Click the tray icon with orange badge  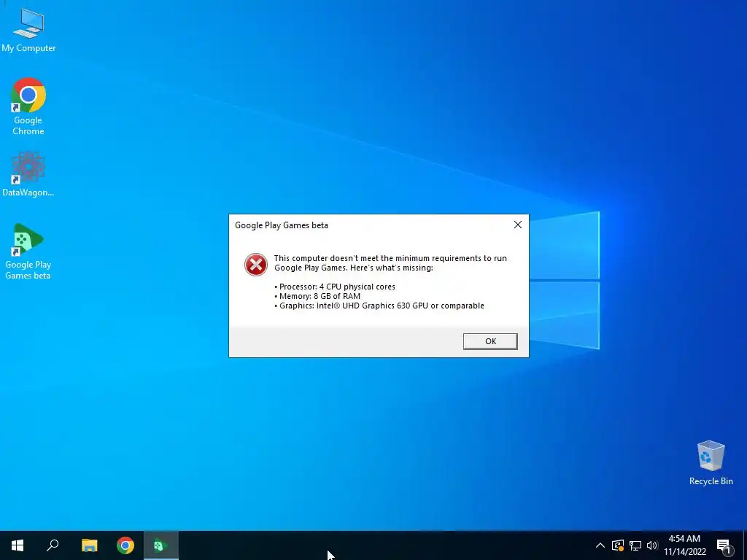[x=618, y=545]
